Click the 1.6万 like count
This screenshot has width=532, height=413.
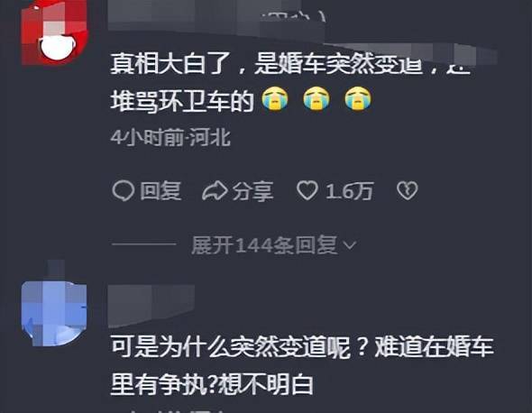(x=350, y=191)
